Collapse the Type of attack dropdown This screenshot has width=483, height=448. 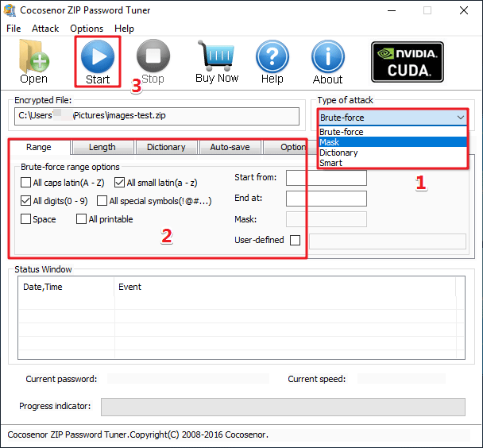[x=461, y=118]
